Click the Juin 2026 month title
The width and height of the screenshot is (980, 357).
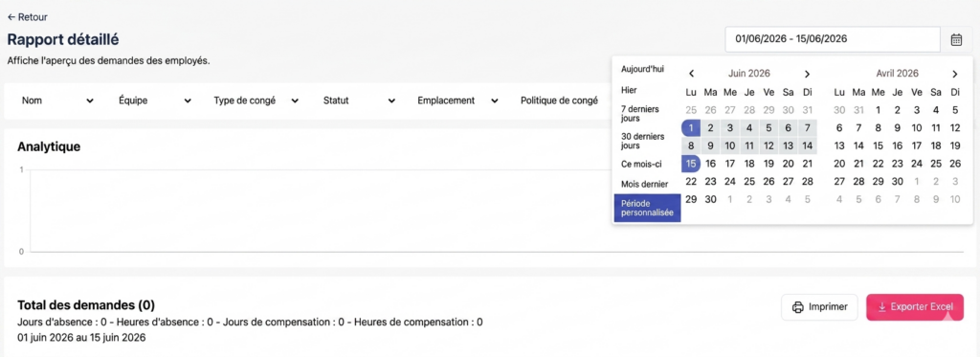point(749,73)
